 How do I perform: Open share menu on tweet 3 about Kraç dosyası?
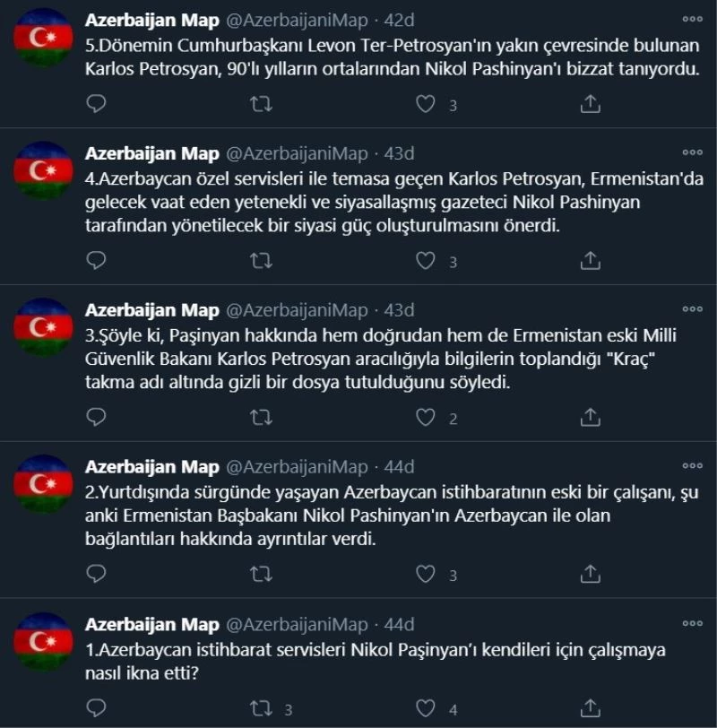[589, 414]
